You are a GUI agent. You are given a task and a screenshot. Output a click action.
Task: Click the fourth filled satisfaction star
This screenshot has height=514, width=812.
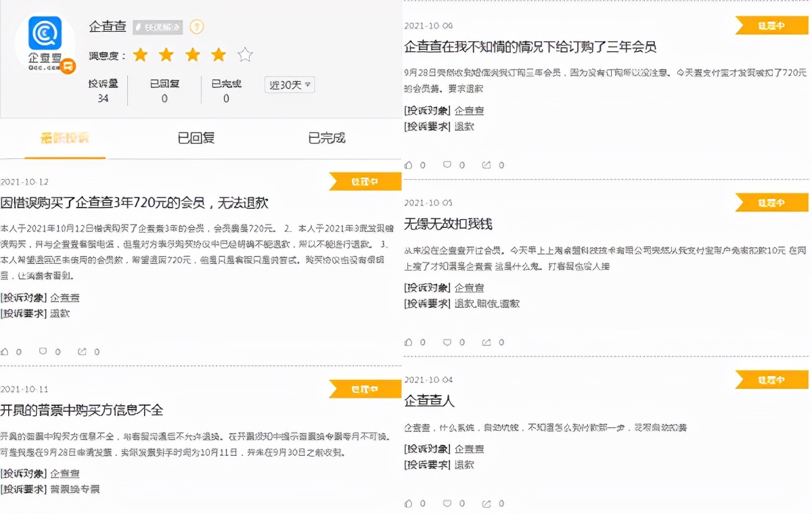(218, 55)
